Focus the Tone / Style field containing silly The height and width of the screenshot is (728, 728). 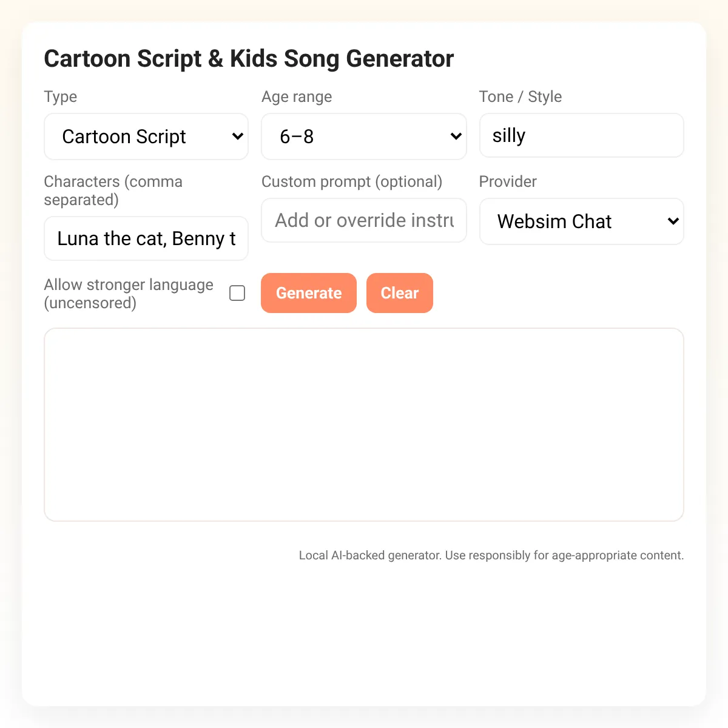tap(582, 135)
